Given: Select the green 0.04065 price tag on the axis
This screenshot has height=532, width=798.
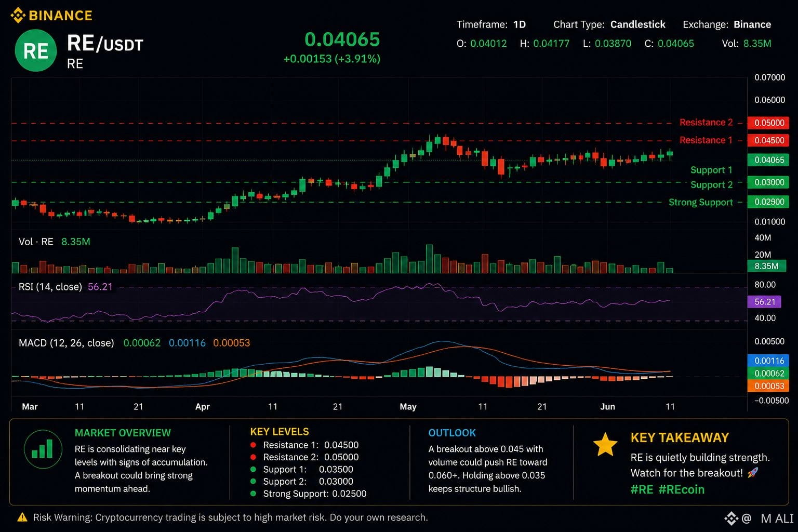Looking at the screenshot, I should click(x=768, y=159).
